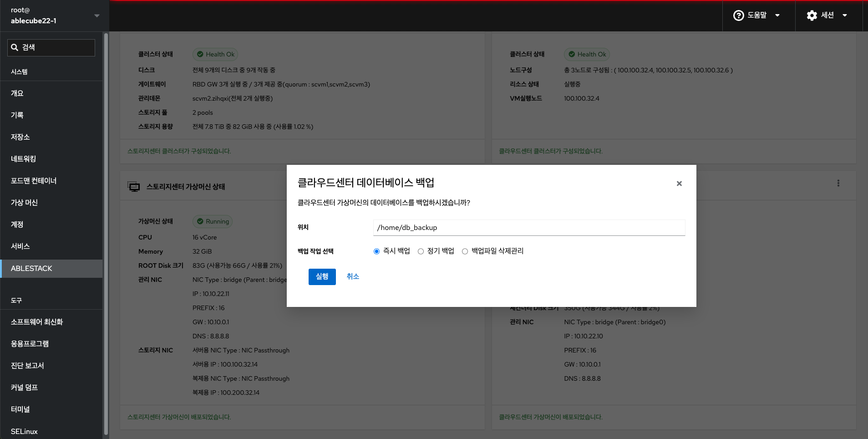Expand the 도움말 dropdown menu
The height and width of the screenshot is (439, 868).
(777, 15)
